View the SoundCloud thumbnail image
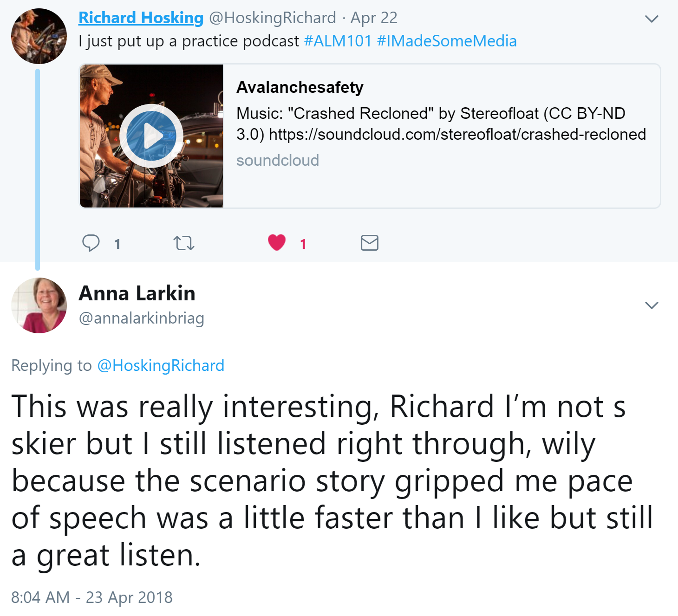Screen dimensions: 678x616 (x=151, y=135)
